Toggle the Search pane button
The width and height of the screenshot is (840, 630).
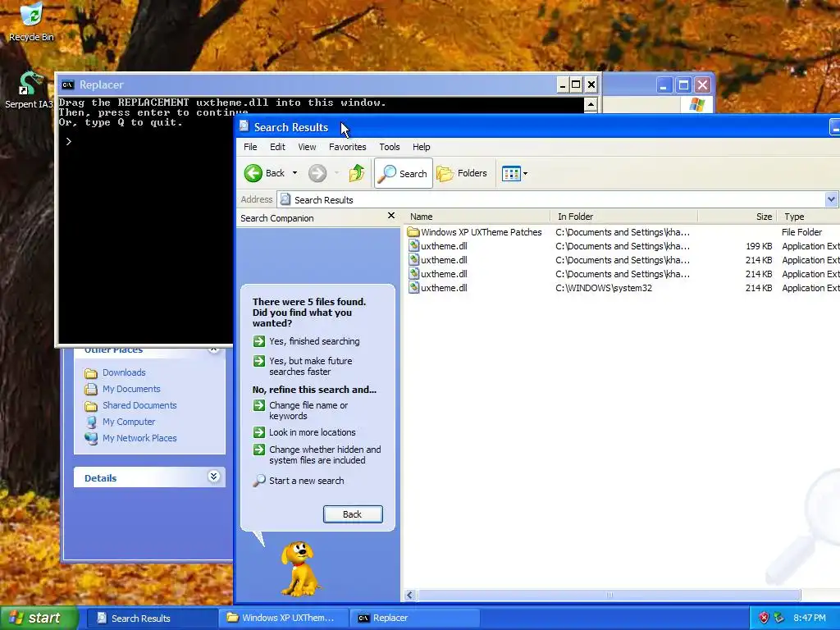404,173
